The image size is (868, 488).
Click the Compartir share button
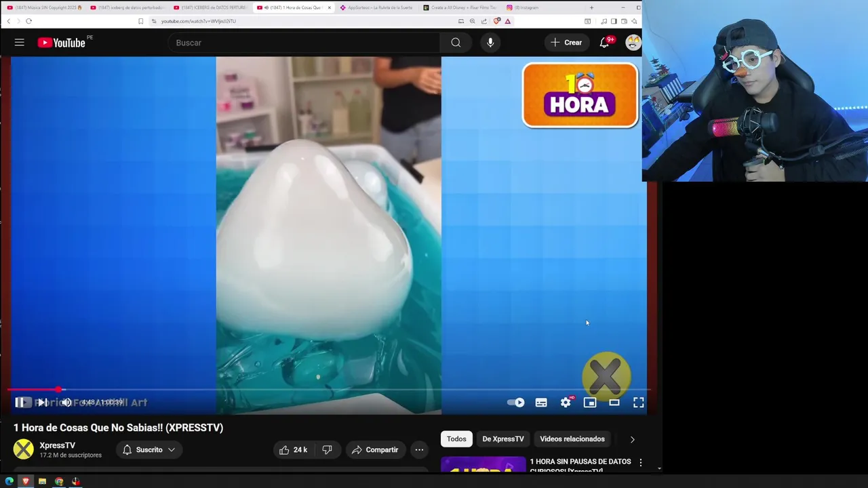tap(375, 449)
